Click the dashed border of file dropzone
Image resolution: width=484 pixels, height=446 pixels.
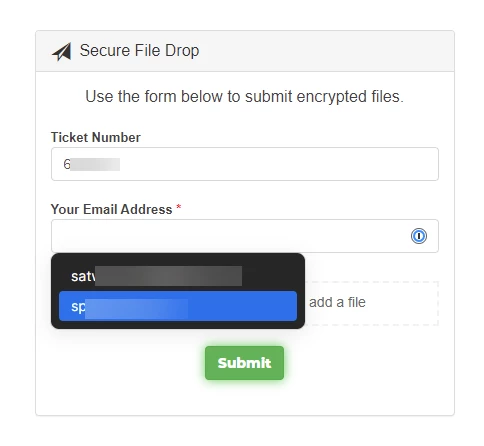[x=438, y=303]
